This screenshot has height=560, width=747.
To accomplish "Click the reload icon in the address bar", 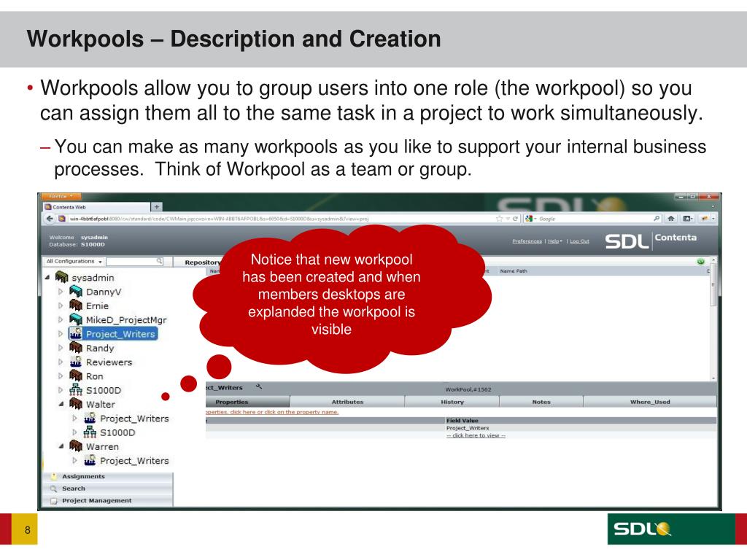I will coord(515,219).
